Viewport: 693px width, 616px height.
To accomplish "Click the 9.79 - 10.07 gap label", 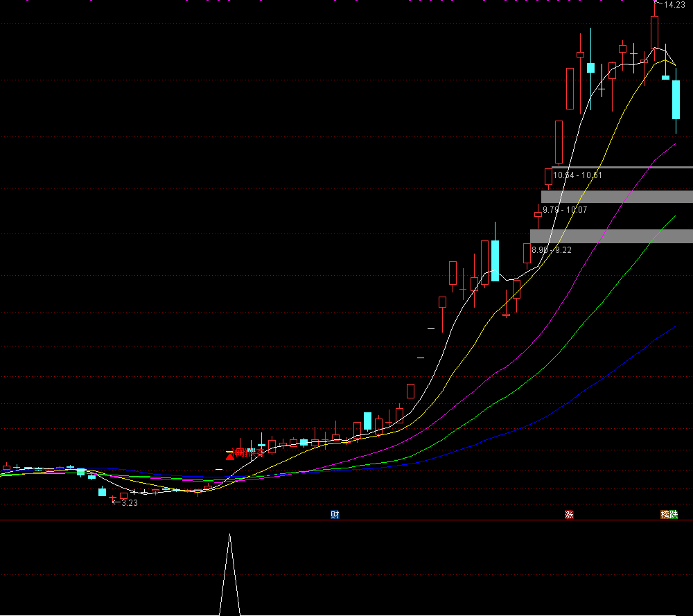I will click(565, 209).
